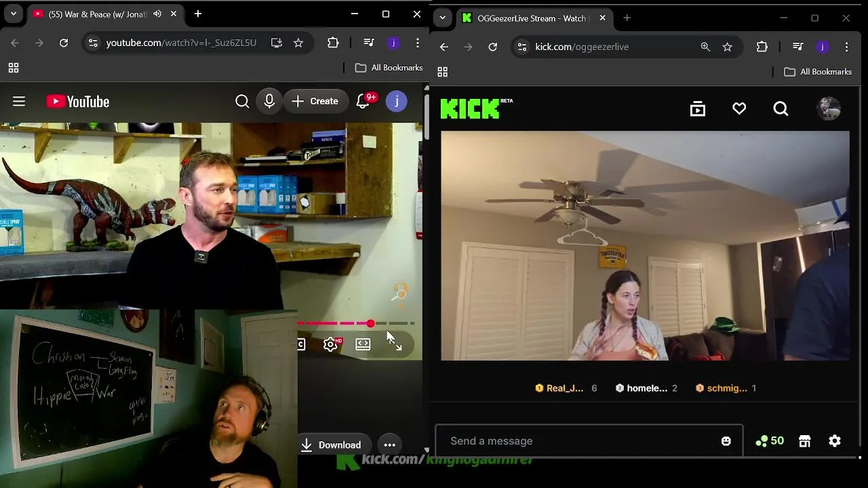The height and width of the screenshot is (488, 868).
Task: Open Extensions in the YouTube window
Action: pos(333,43)
